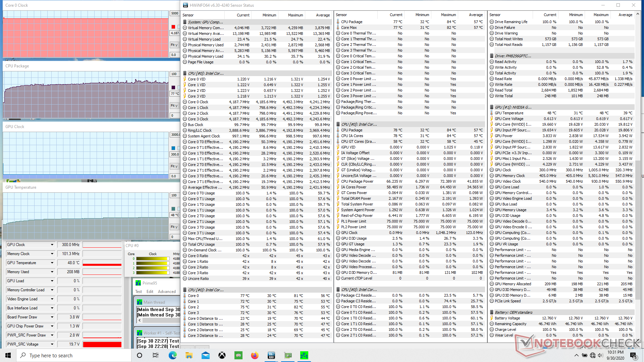The image size is (644, 362).
Task: Open the Memory Used sensor dropdown
Action: (52, 272)
